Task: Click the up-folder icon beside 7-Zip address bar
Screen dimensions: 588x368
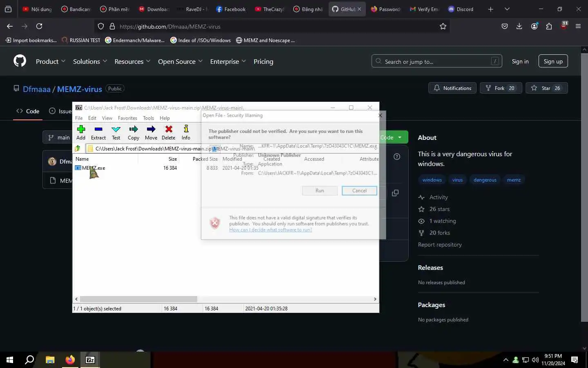Action: coord(78,148)
